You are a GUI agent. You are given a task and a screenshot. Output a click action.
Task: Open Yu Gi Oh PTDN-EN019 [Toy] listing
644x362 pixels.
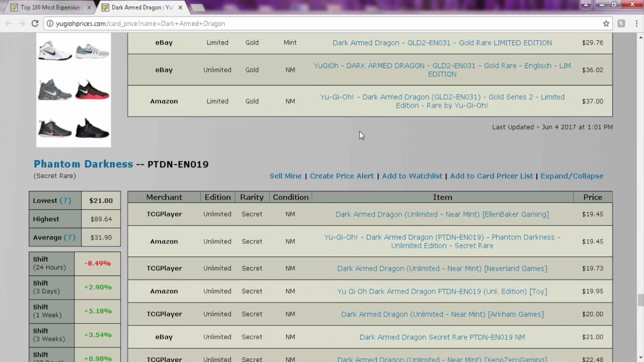[442, 291]
